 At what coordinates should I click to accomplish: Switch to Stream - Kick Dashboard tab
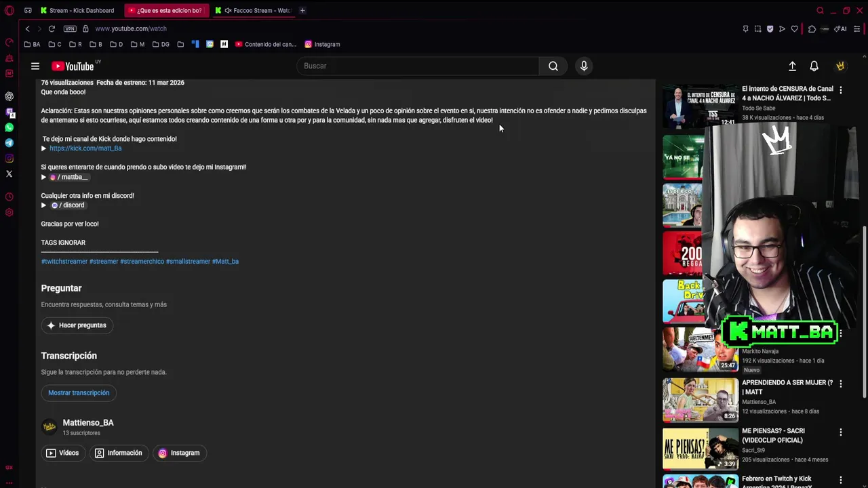pyautogui.click(x=77, y=10)
